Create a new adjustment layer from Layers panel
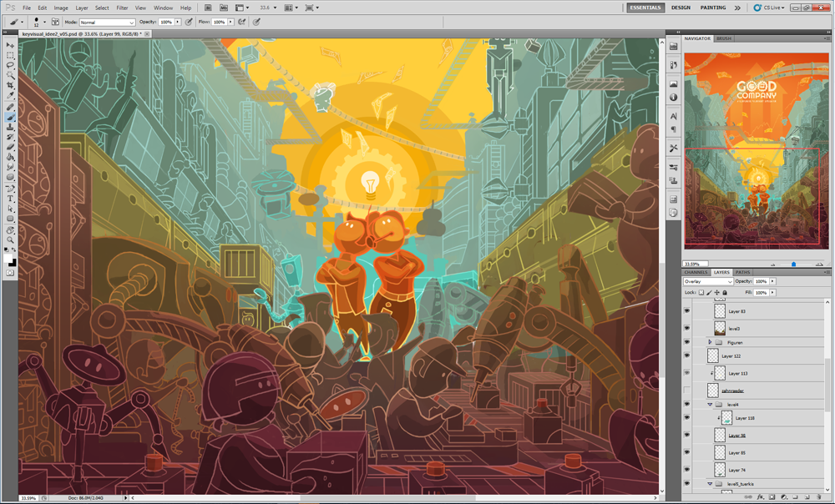Image resolution: width=835 pixels, height=504 pixels. 783,497
